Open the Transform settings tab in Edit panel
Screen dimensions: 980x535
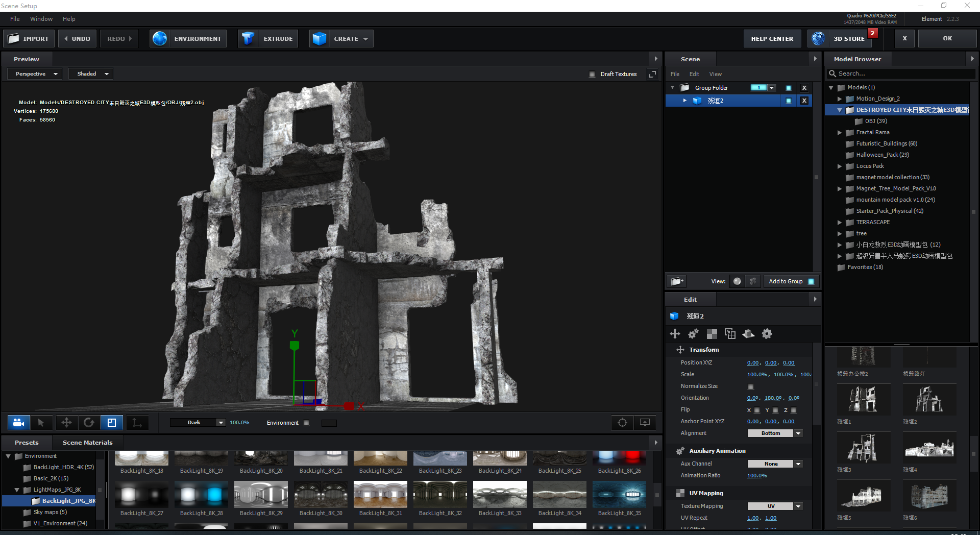click(675, 334)
